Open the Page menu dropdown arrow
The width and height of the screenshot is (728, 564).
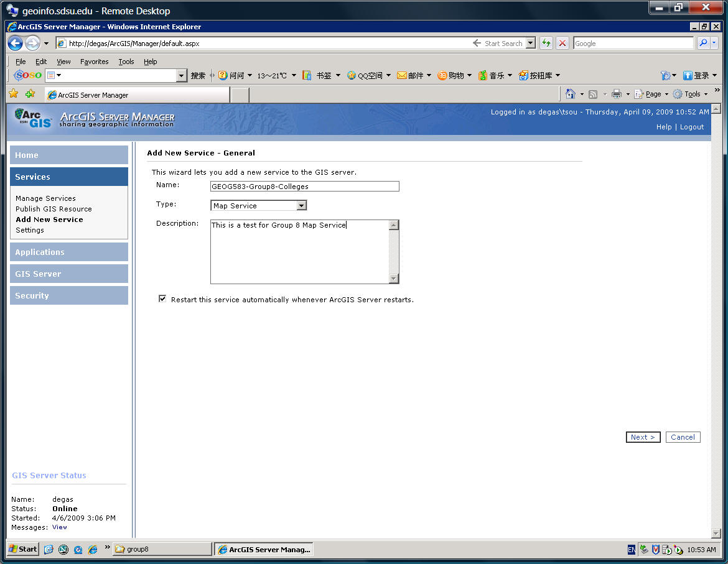tap(667, 94)
